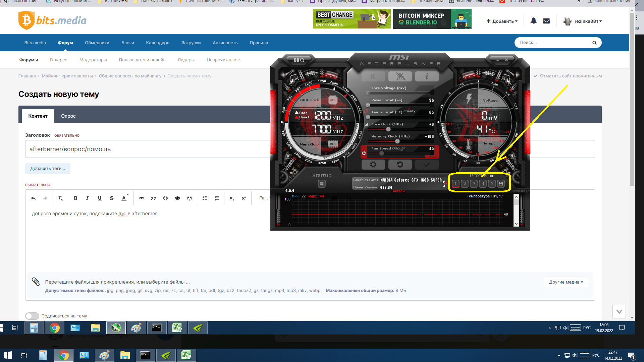Screen dimensions: 644x362
Task: Click the выберите файлы link
Action: point(168,282)
